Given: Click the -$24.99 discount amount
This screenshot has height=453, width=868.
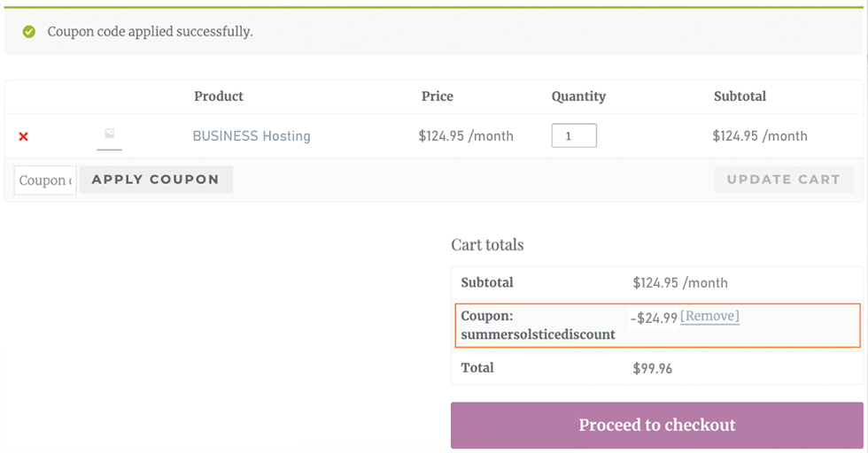Looking at the screenshot, I should [654, 318].
